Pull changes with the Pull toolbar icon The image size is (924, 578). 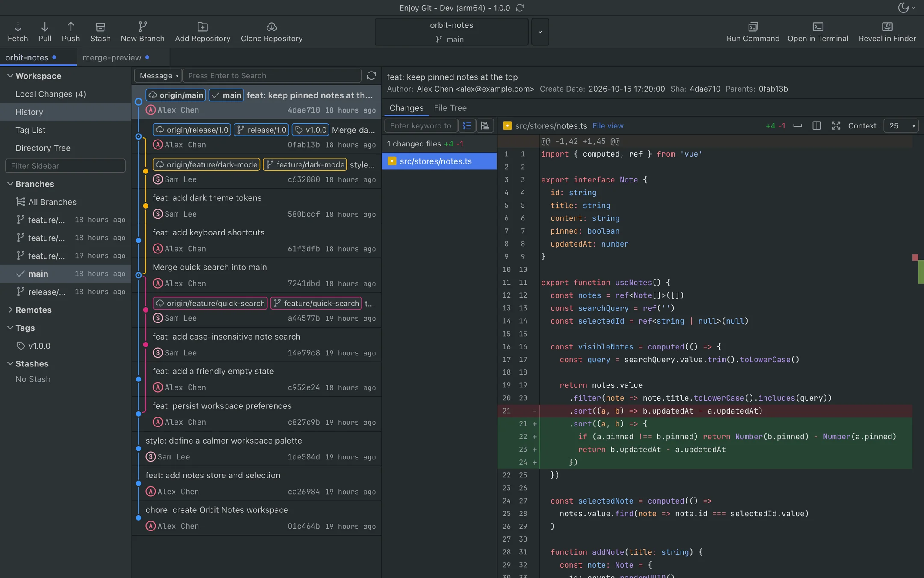[44, 32]
